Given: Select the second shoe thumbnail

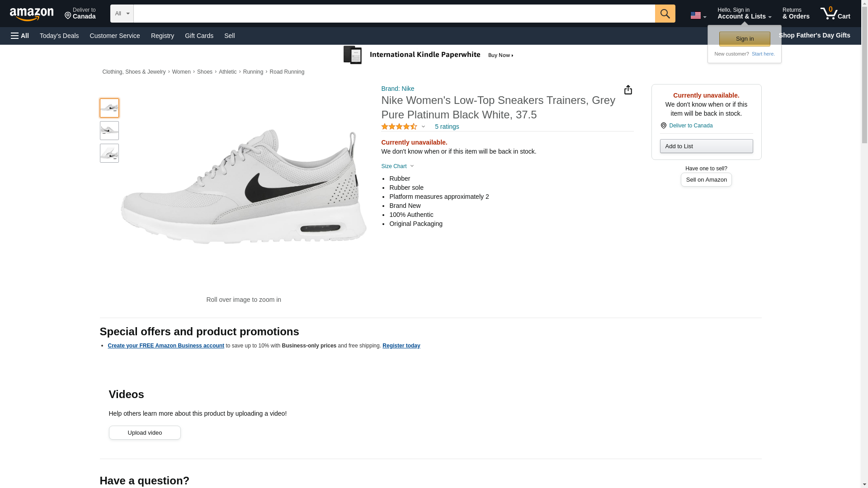Looking at the screenshot, I should [x=109, y=131].
